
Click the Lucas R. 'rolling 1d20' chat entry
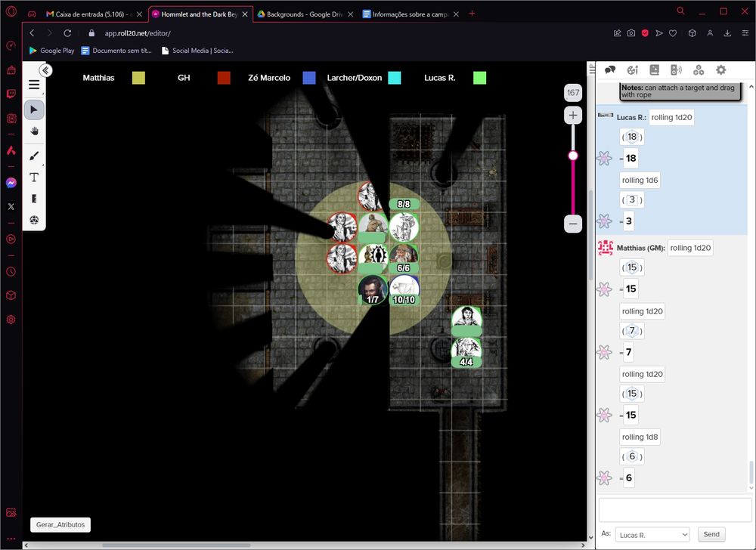click(x=671, y=117)
